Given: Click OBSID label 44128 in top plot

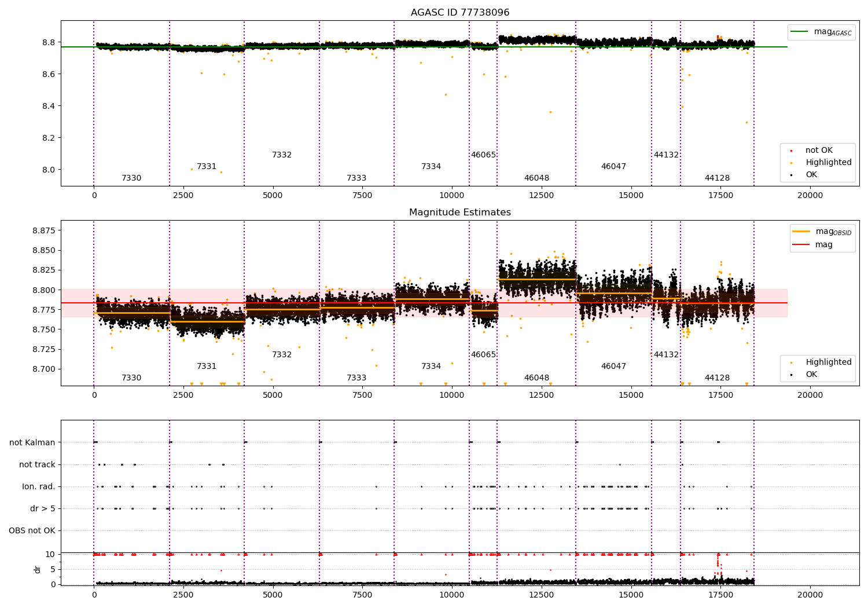Looking at the screenshot, I should (717, 178).
